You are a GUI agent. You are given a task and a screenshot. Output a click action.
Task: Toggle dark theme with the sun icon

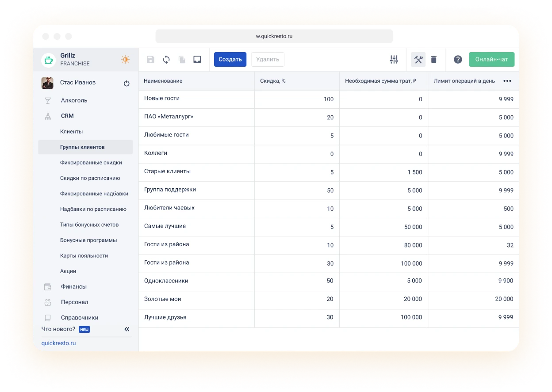pyautogui.click(x=125, y=59)
